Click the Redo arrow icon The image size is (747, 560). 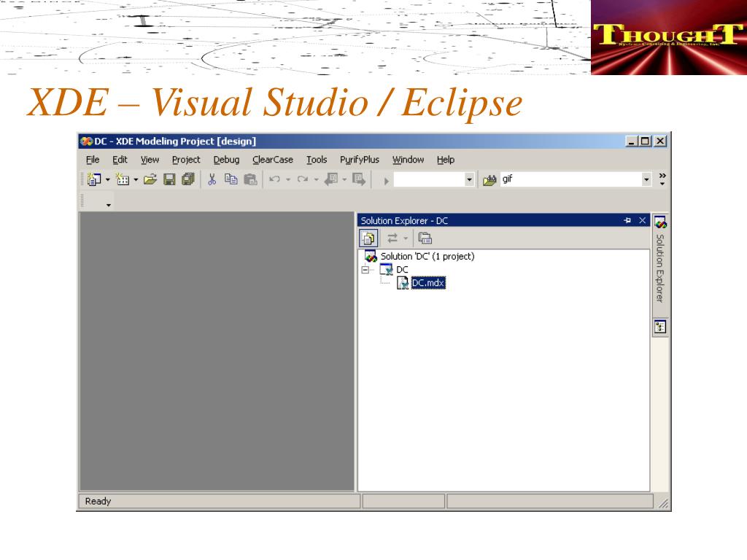(303, 179)
